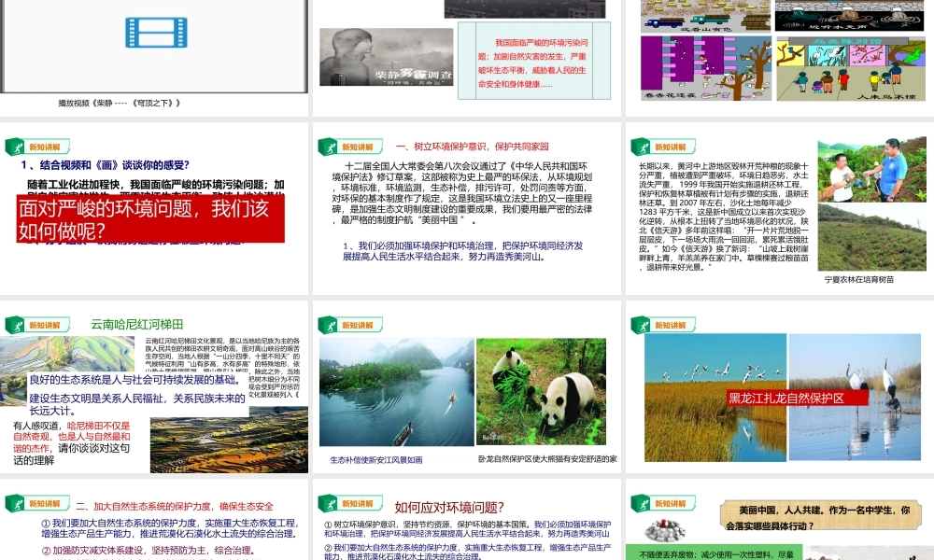Select the caption 播放视频《柴静----《穹顶之下》》
This screenshot has width=934, height=560.
click(x=120, y=103)
